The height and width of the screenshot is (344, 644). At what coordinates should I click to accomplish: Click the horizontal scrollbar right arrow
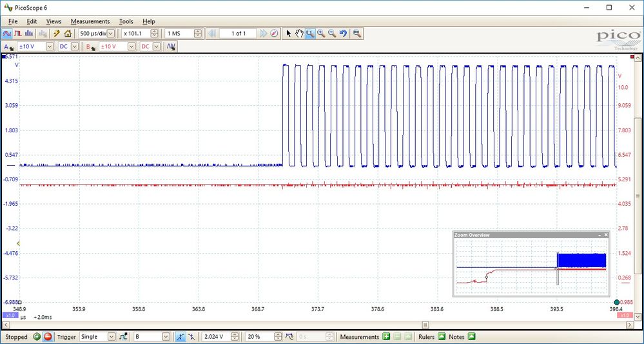coord(630,325)
